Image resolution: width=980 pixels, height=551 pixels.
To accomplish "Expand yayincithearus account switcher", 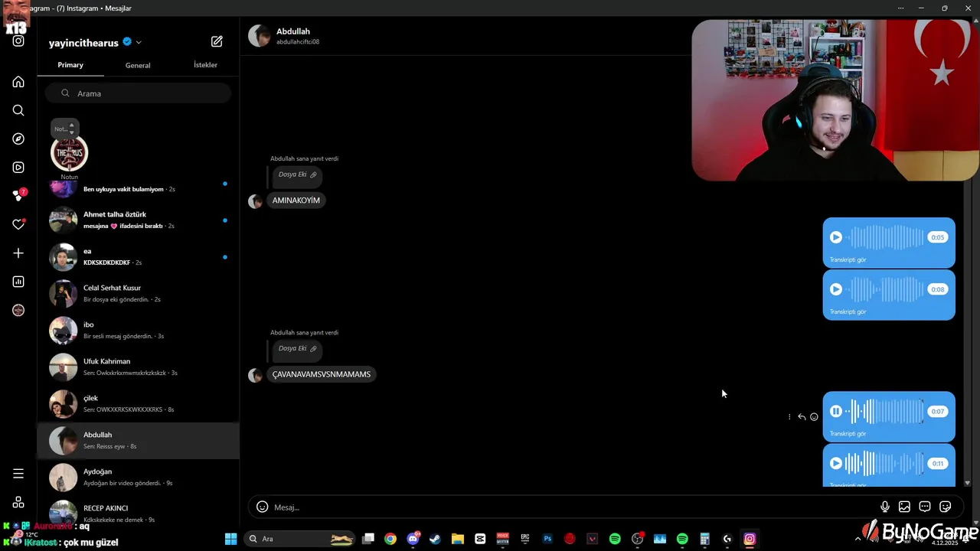I will (139, 43).
